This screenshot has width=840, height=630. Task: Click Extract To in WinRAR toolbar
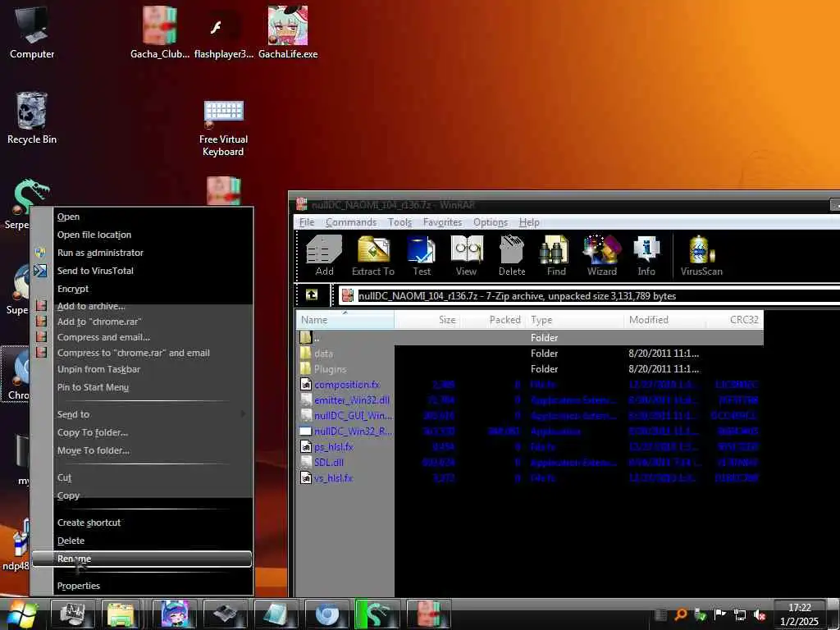pos(373,256)
